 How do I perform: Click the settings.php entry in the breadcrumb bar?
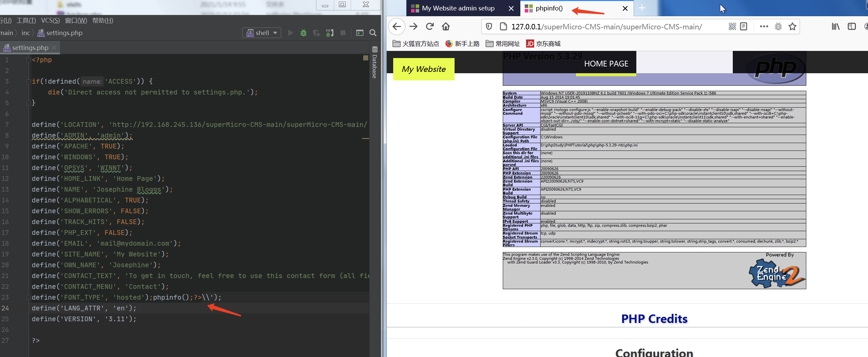[x=60, y=33]
